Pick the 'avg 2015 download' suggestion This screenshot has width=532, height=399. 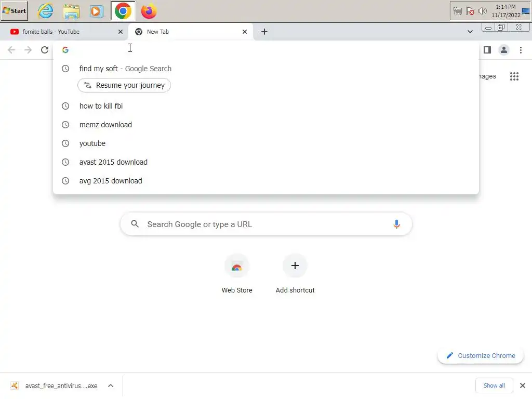(x=266, y=180)
